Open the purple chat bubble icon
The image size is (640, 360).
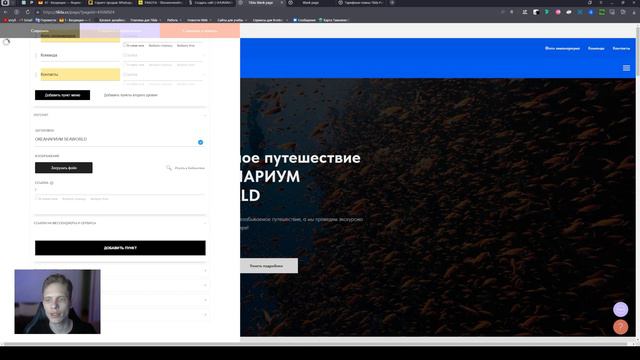click(620, 309)
